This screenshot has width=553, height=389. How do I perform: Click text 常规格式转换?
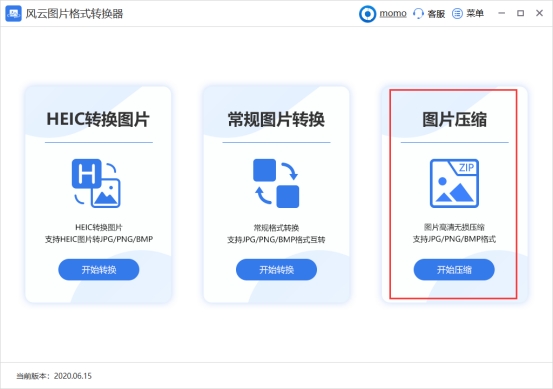[276, 227]
